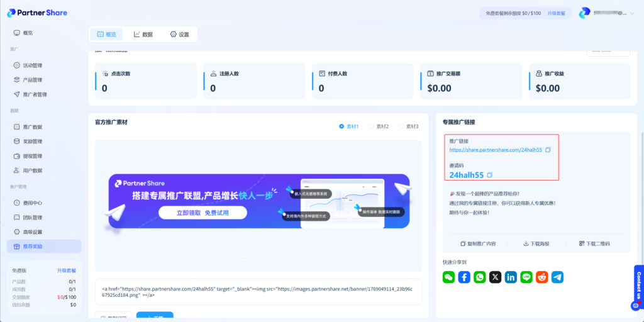The image size is (644, 322).
Task: Share via the Facebook icon
Action: pos(464,277)
